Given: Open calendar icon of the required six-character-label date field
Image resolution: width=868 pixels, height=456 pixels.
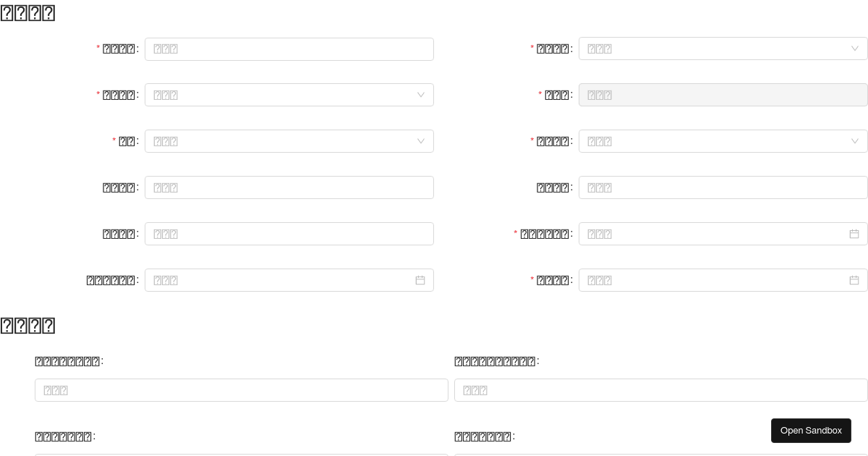Looking at the screenshot, I should click(x=854, y=234).
